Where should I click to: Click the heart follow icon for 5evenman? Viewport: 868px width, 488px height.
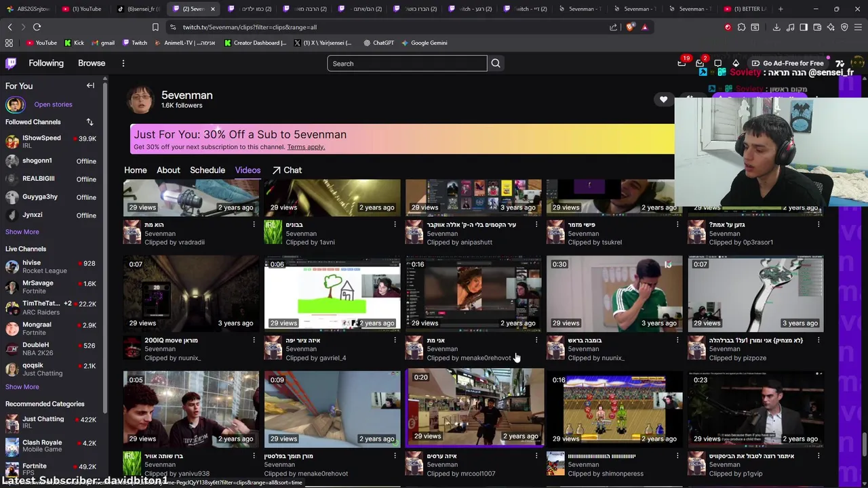click(x=663, y=100)
